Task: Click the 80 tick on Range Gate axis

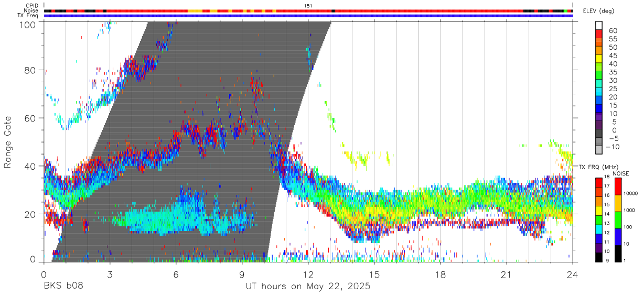Action: [31, 70]
